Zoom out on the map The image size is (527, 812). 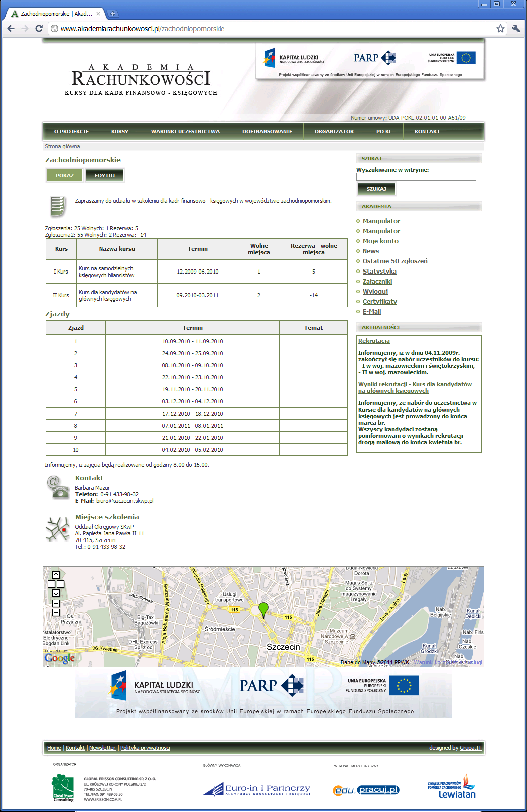[56, 613]
